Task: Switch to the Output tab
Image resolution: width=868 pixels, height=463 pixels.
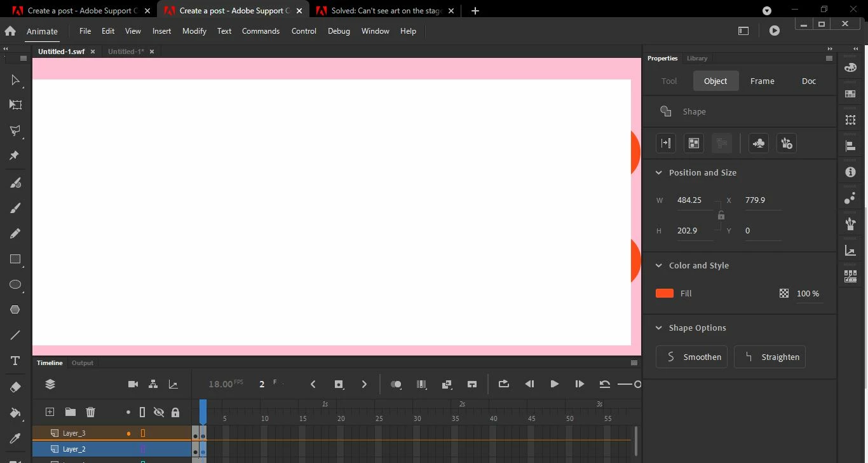Action: [x=83, y=363]
